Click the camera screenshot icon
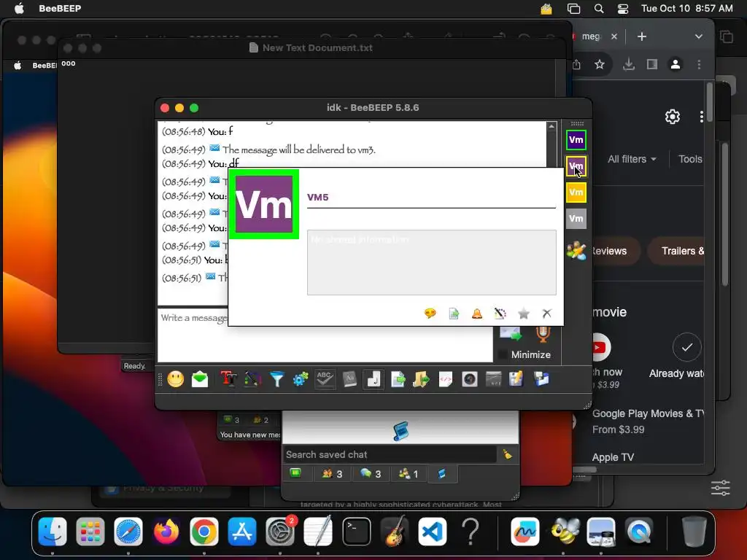Image resolution: width=747 pixels, height=560 pixels. [470, 379]
